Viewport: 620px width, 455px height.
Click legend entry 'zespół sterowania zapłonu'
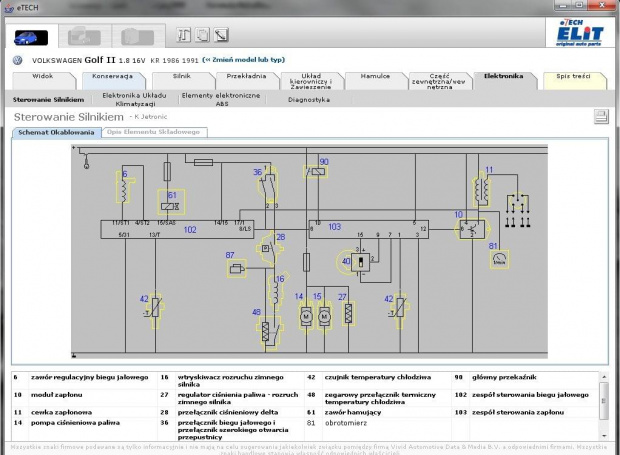coord(518,412)
